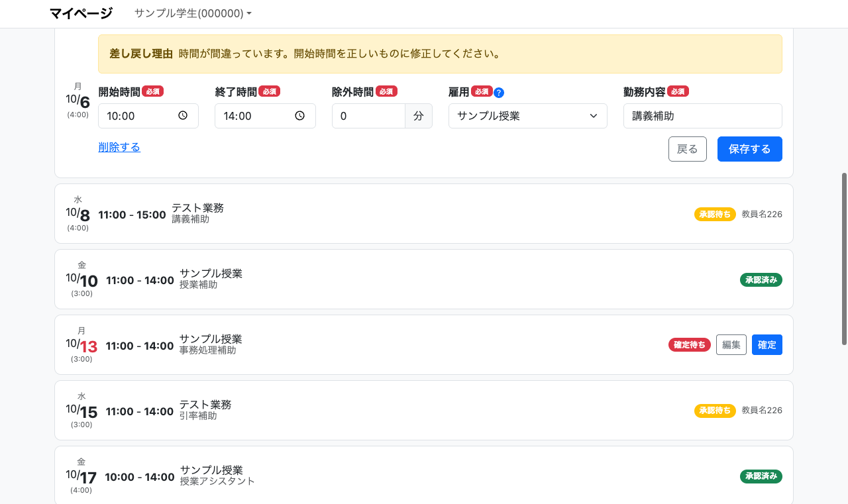Click the 承認済み badge on 10/10 entry
This screenshot has width=848, height=504.
[x=761, y=279]
